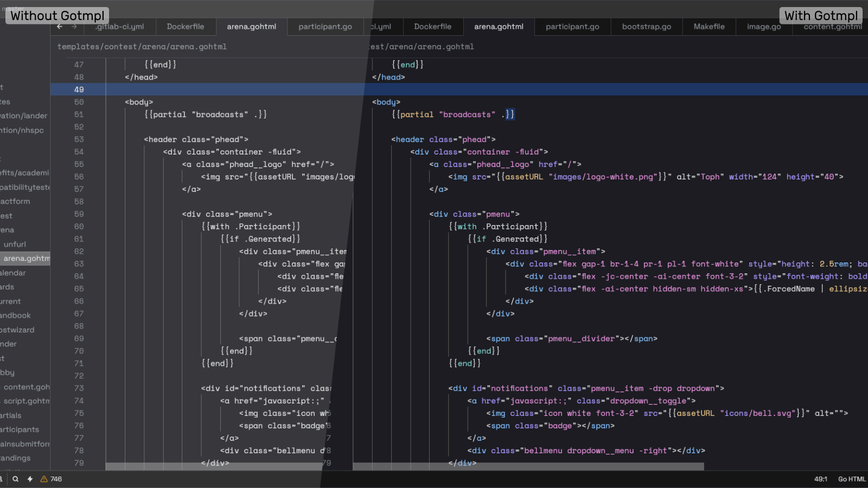Click the lightning bolt status bar icon
The image size is (868, 488).
point(30,479)
